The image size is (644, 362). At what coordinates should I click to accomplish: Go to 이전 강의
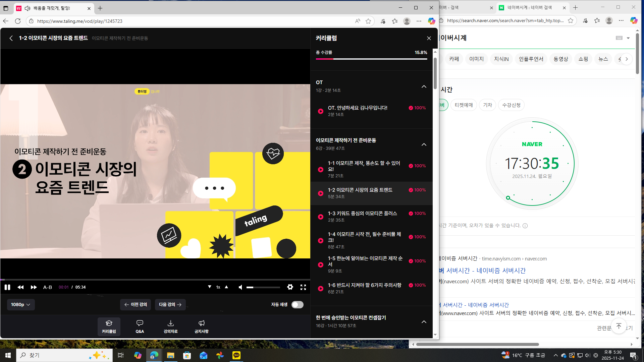pyautogui.click(x=136, y=305)
